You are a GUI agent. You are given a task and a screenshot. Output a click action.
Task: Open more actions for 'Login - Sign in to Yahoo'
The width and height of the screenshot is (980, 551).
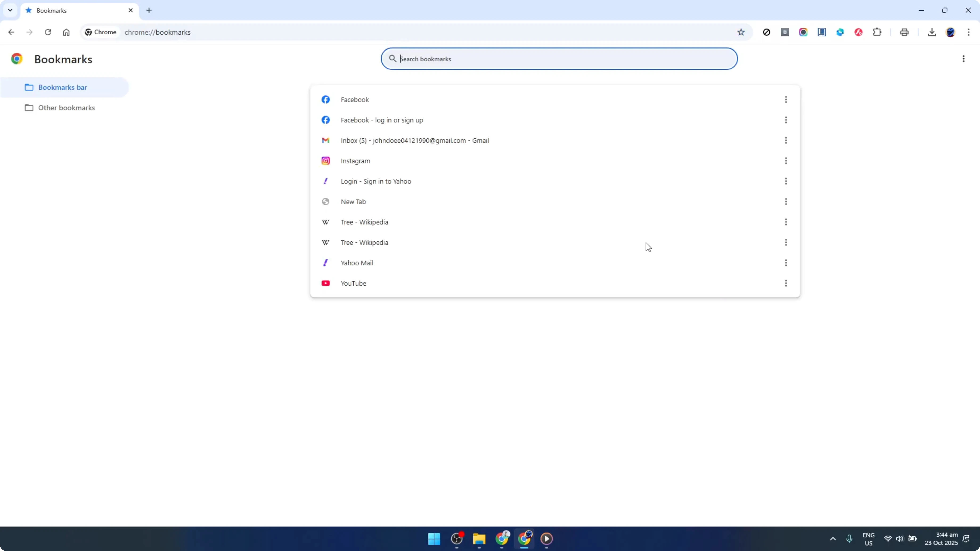click(x=786, y=181)
